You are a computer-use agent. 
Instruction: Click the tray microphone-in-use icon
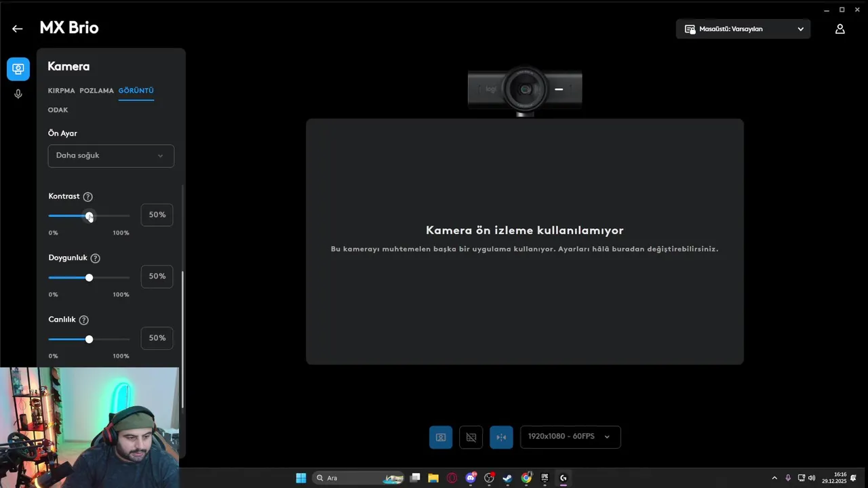click(788, 478)
